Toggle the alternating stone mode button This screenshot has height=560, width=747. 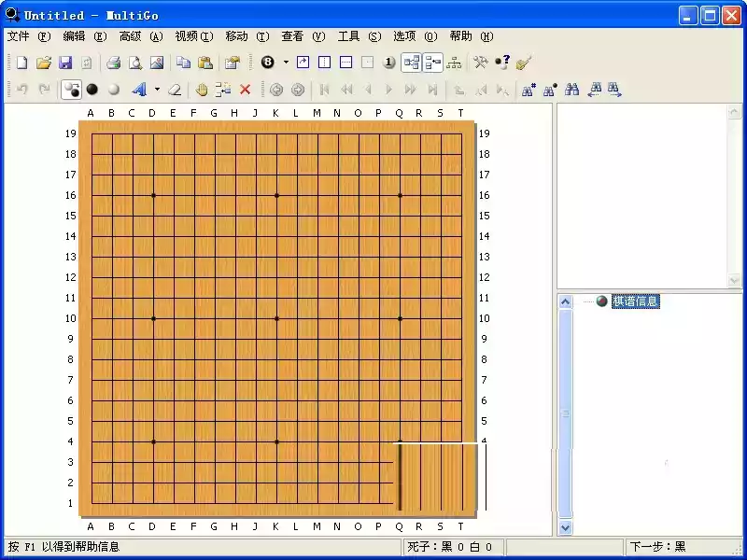pyautogui.click(x=71, y=90)
